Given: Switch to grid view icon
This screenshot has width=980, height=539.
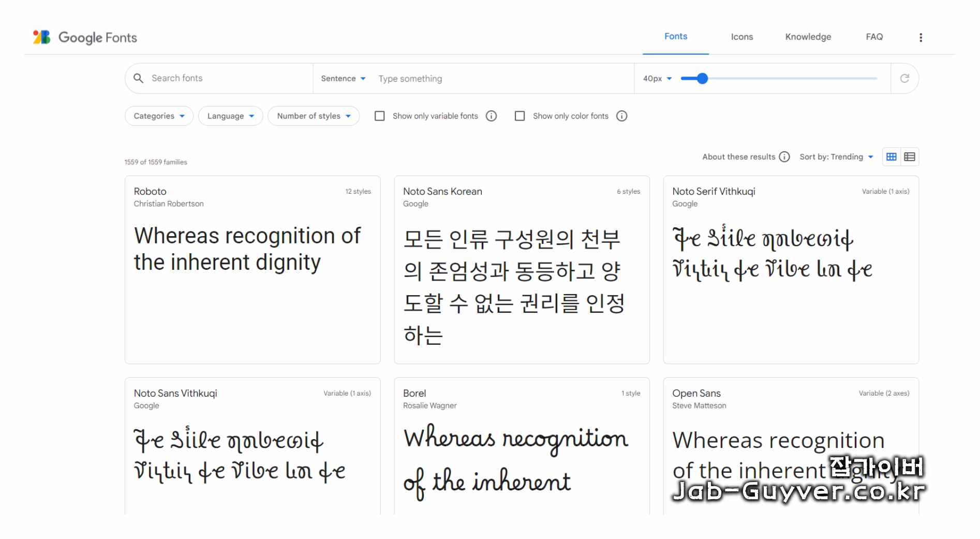Looking at the screenshot, I should (x=891, y=157).
